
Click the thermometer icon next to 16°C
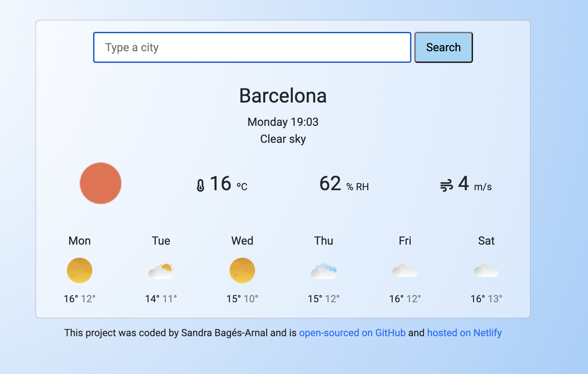[x=200, y=184]
